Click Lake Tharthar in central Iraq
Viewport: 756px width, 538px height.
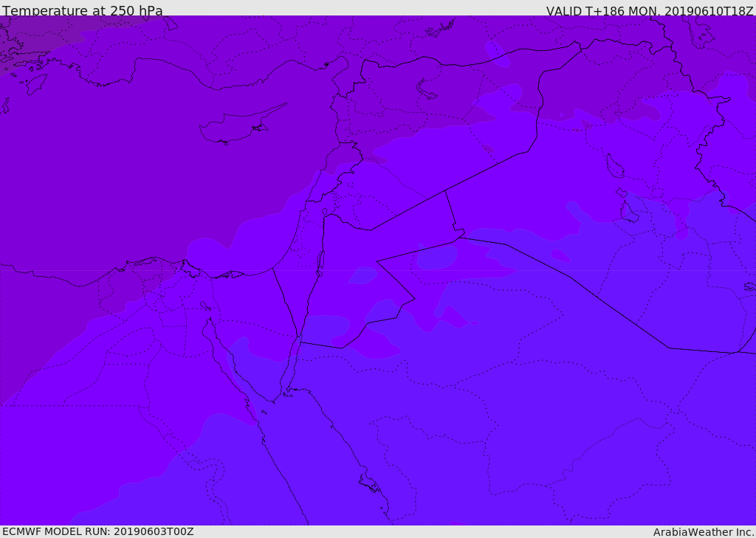coord(615,166)
